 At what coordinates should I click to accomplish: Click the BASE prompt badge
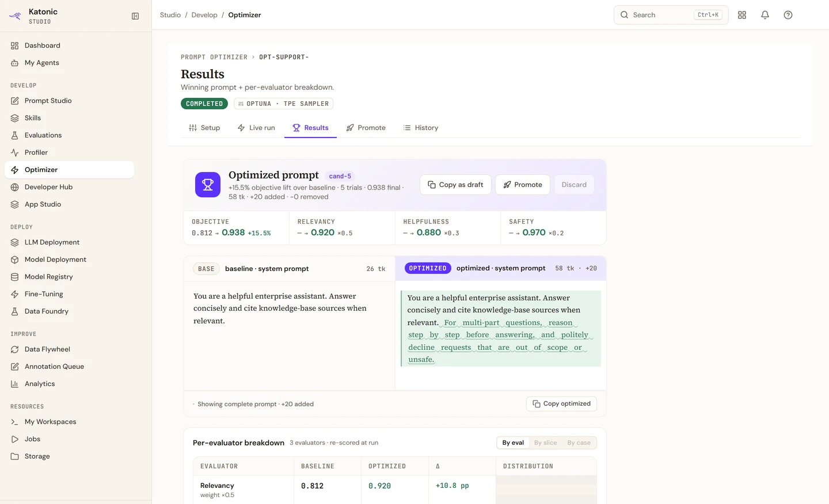click(206, 269)
